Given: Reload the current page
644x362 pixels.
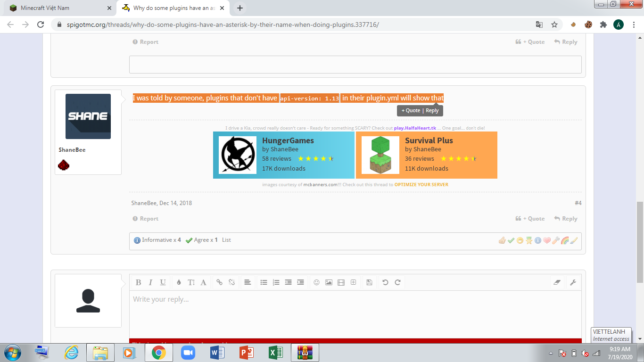Looking at the screenshot, I should tap(41, 25).
